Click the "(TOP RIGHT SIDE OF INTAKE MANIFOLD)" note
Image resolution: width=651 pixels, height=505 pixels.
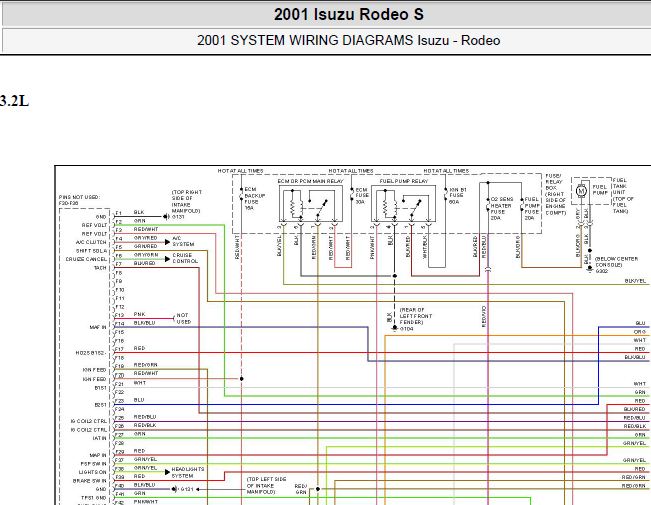point(186,201)
